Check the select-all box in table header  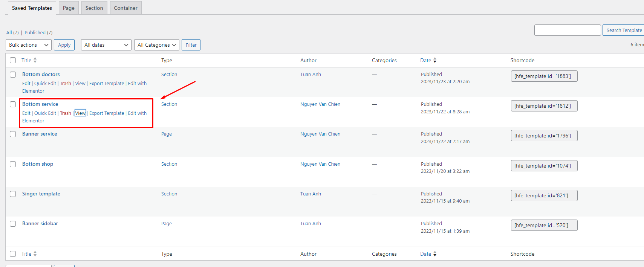[13, 60]
